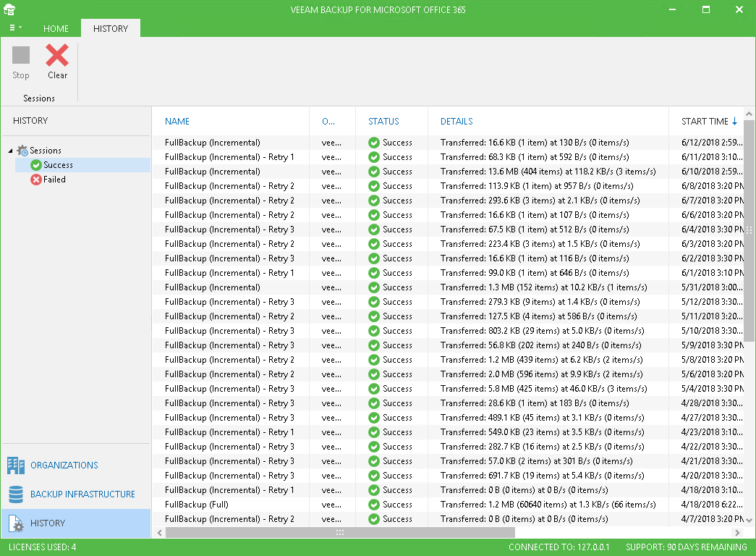This screenshot has height=556, width=756.
Task: Click the horizontal scrollbar thumb
Action: 340,532
